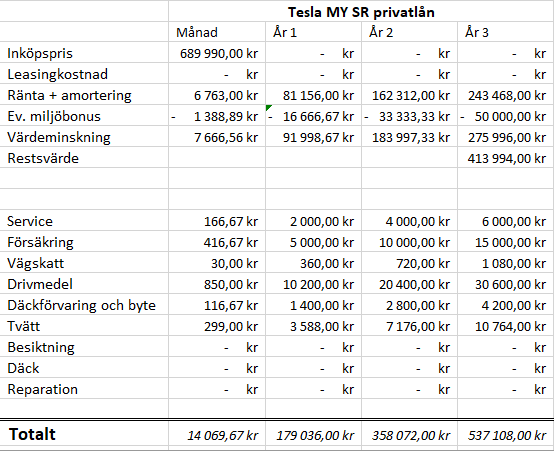Click the 'År 2' column header
554x451 pixels.
(x=409, y=32)
